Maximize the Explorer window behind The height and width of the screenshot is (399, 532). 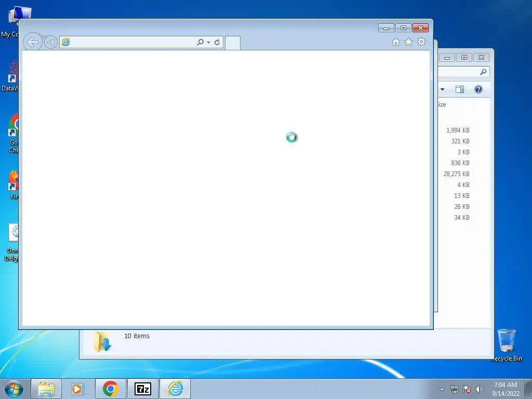(x=464, y=58)
